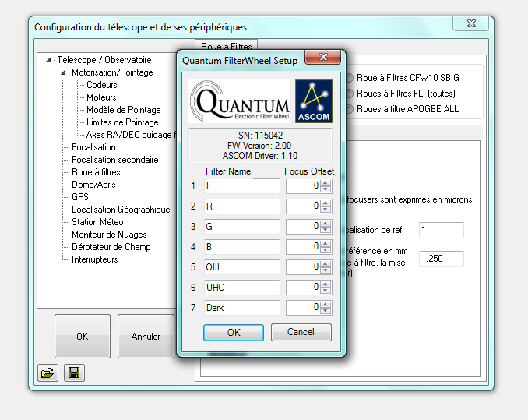Click the open folder icon
The height and width of the screenshot is (420, 528).
pos(48,373)
